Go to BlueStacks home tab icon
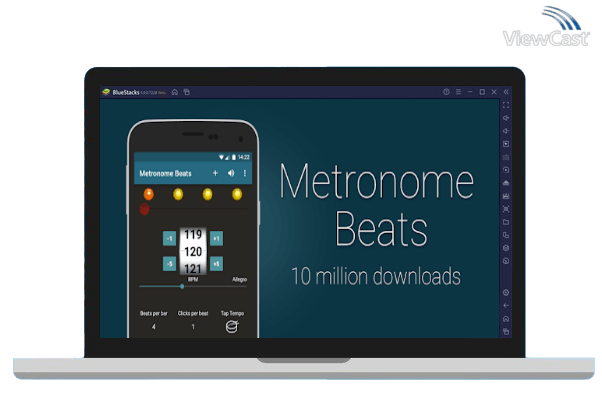 175,92
